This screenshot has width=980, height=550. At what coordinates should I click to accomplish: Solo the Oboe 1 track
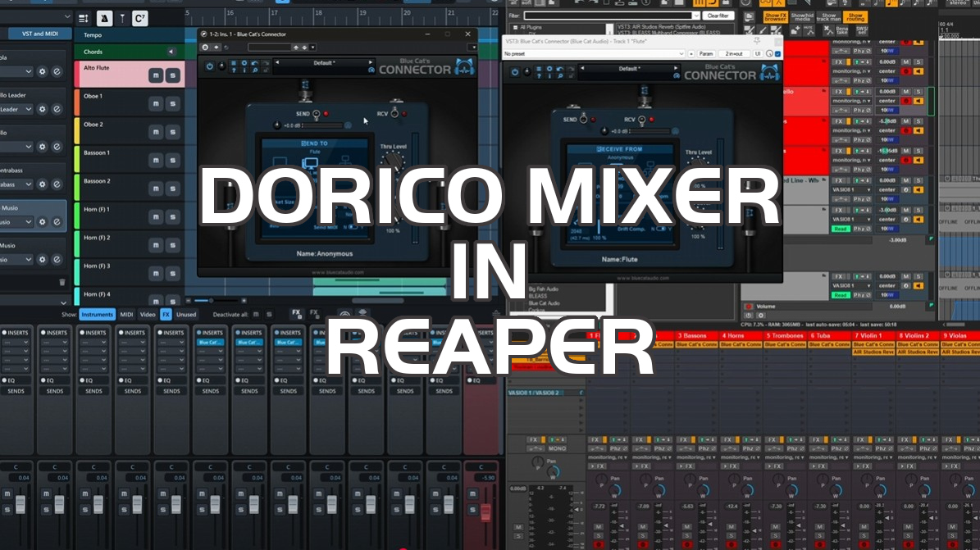[173, 104]
